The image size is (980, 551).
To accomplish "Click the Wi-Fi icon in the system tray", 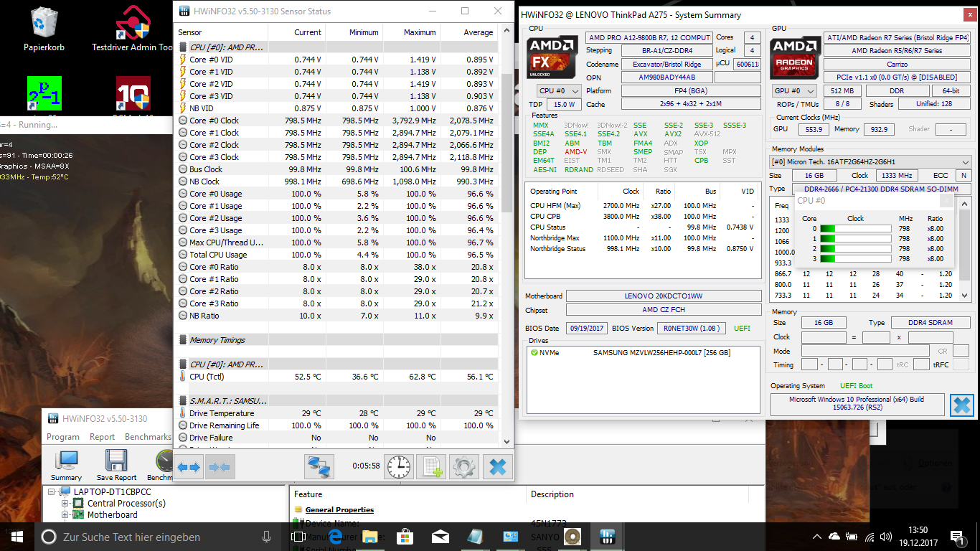I will [x=870, y=537].
